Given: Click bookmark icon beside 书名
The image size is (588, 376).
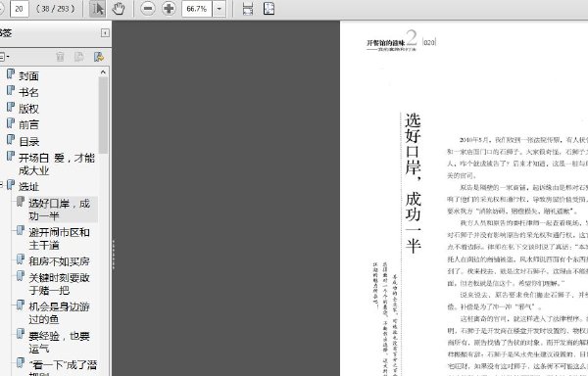Looking at the screenshot, I should (x=11, y=90).
